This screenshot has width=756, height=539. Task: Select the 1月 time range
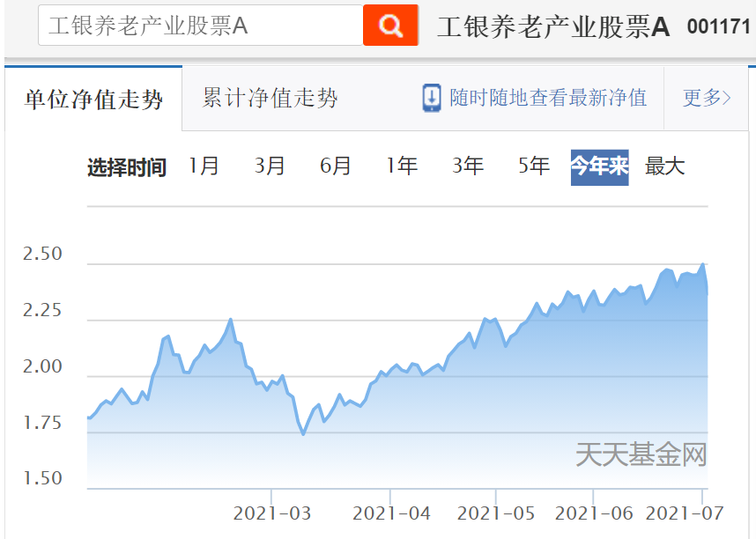click(203, 166)
